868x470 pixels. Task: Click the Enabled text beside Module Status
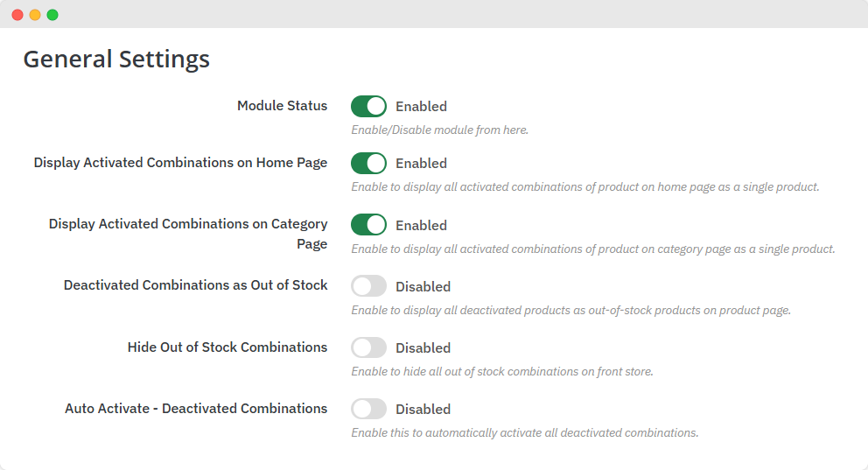click(421, 107)
